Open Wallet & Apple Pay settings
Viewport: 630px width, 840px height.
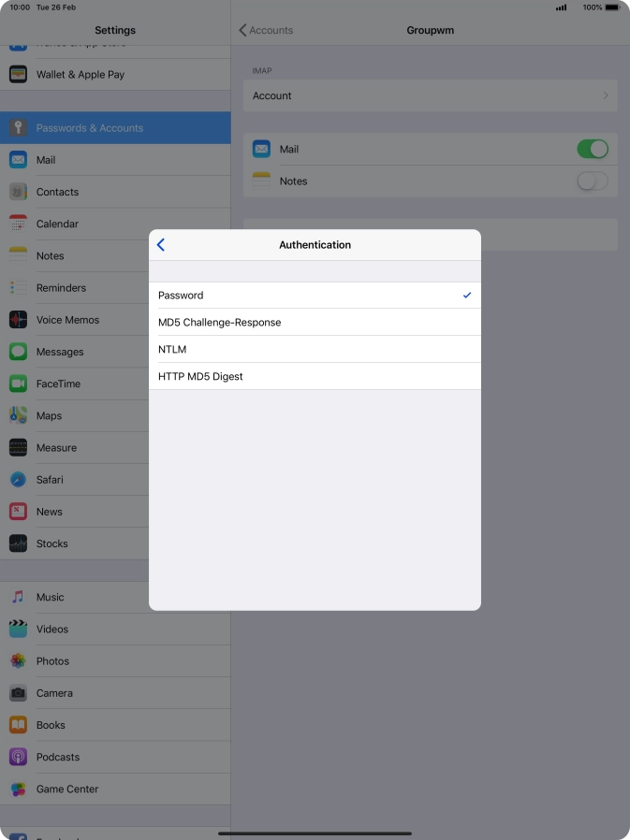[80, 75]
